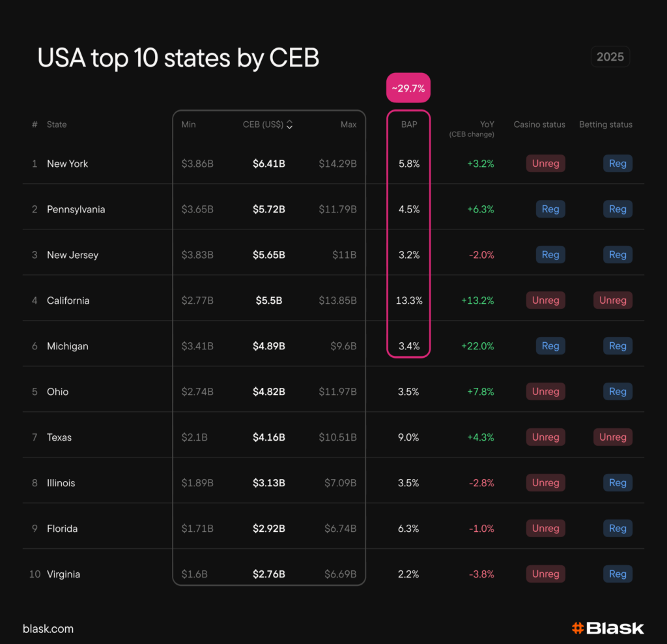Open the 2025 year selector badge
Screen dimensions: 667x644
[x=610, y=57]
